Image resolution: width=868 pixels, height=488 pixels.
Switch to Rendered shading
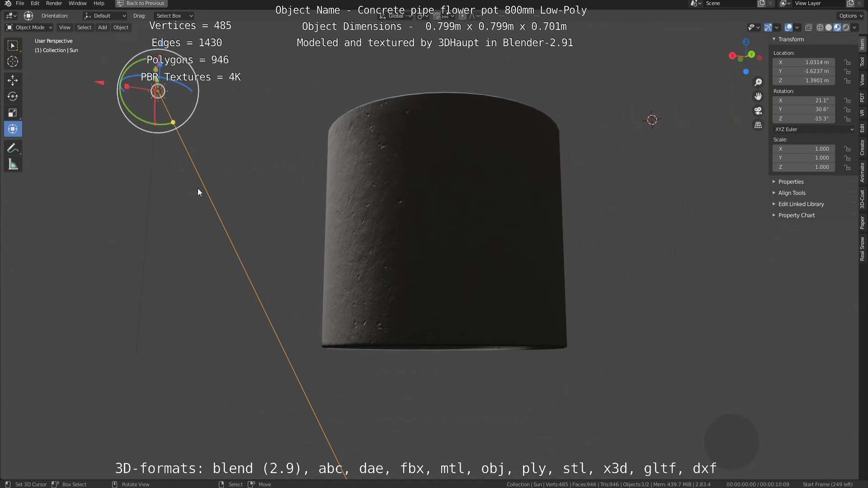pos(846,28)
